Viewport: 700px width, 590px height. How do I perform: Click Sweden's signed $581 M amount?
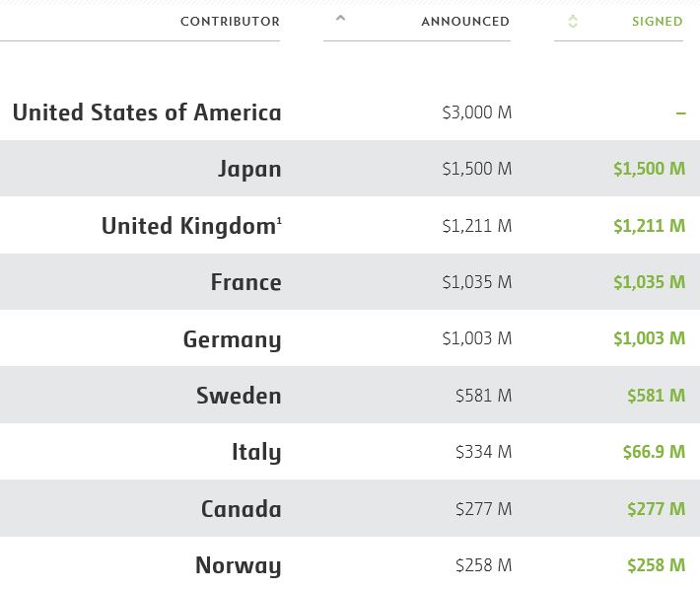(x=656, y=396)
